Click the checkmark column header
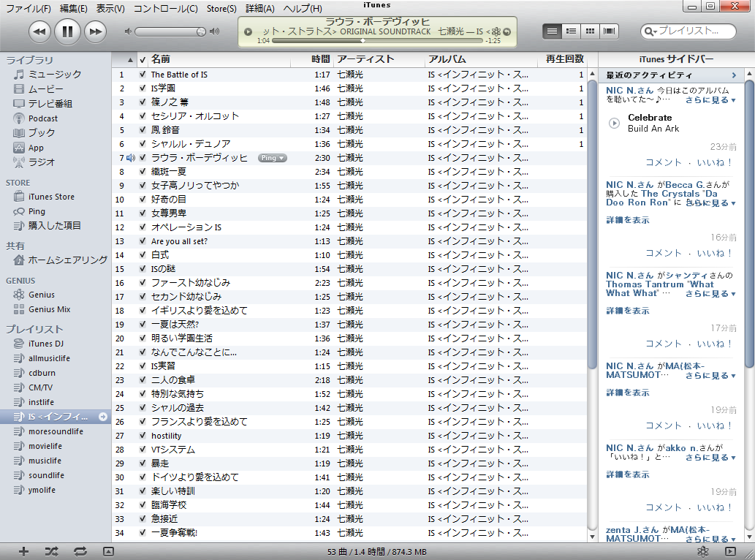 pos(143,60)
